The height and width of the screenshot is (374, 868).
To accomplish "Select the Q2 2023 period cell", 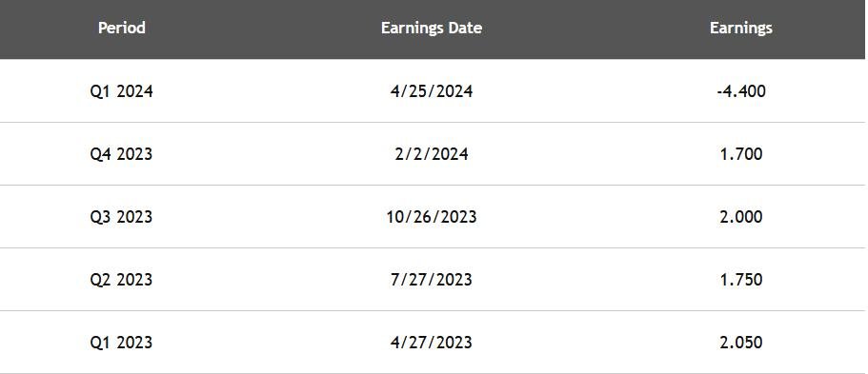I will 121,280.
